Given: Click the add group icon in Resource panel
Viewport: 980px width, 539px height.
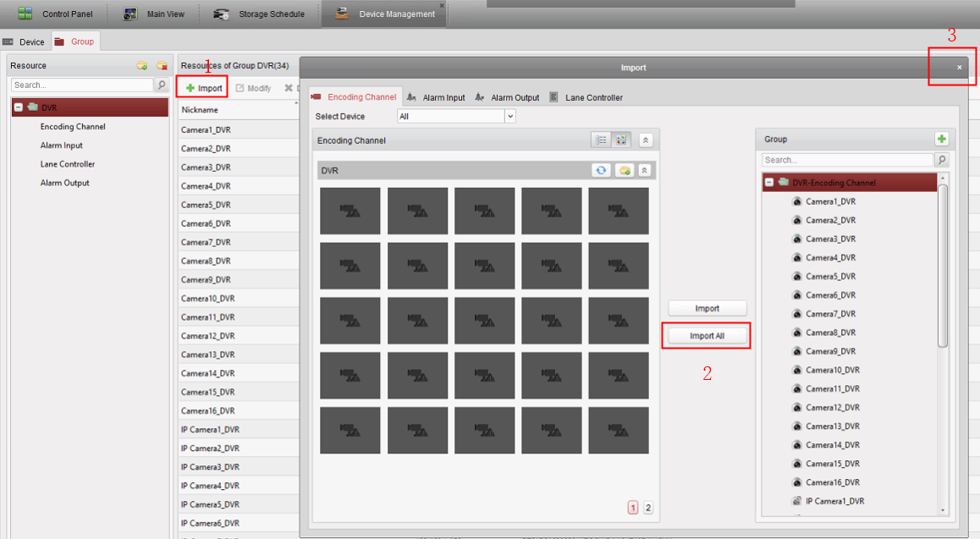Looking at the screenshot, I should (142, 66).
